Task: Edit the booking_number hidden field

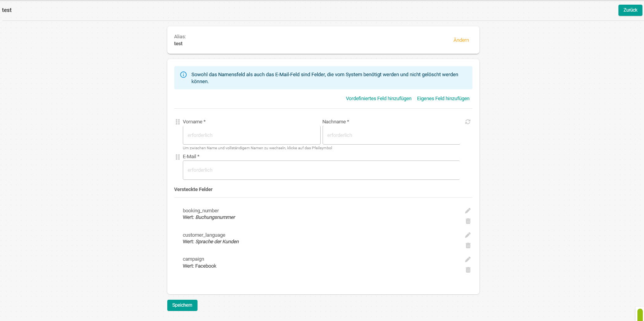Action: [x=468, y=211]
